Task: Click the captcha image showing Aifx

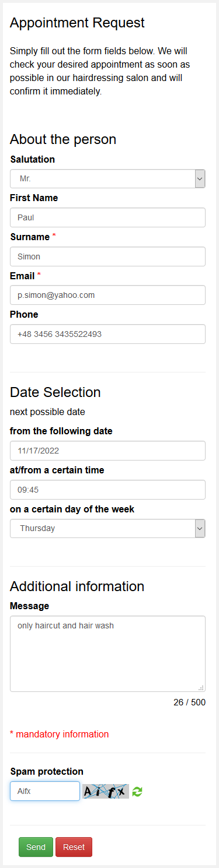Action: pos(106,791)
